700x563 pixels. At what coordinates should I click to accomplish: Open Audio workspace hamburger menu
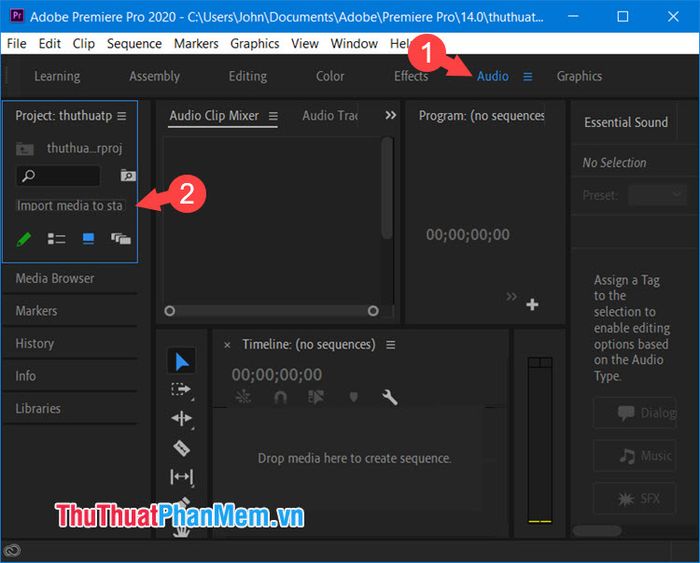[528, 77]
